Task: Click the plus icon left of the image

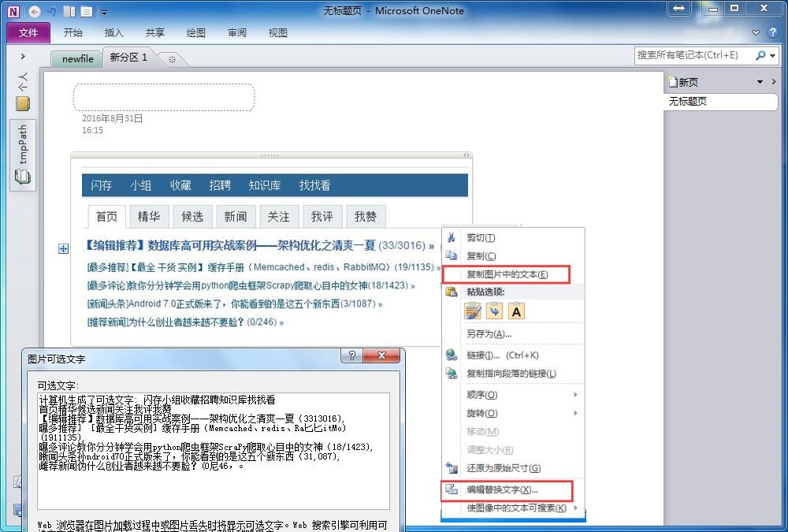Action: point(63,248)
